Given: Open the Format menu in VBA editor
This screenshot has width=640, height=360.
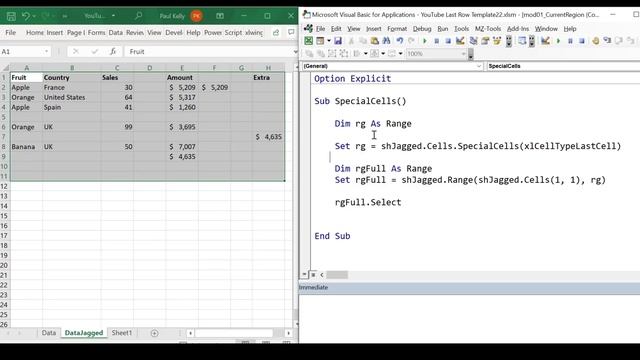Looking at the screenshot, I should click(x=397, y=29).
